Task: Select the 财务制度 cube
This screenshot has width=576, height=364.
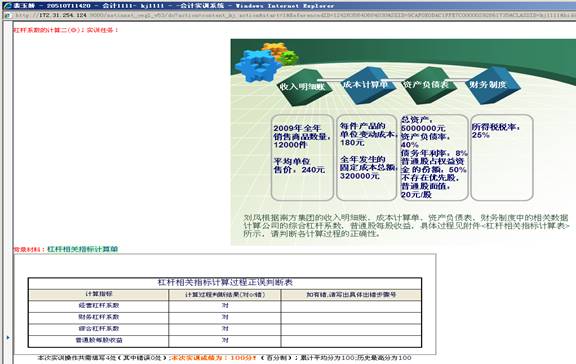Action: (490, 85)
